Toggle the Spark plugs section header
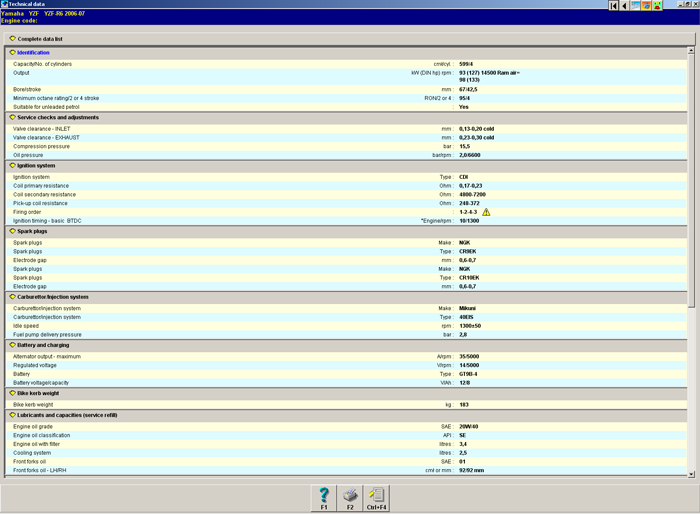Screen dimensions: 700x514 pos(13,231)
